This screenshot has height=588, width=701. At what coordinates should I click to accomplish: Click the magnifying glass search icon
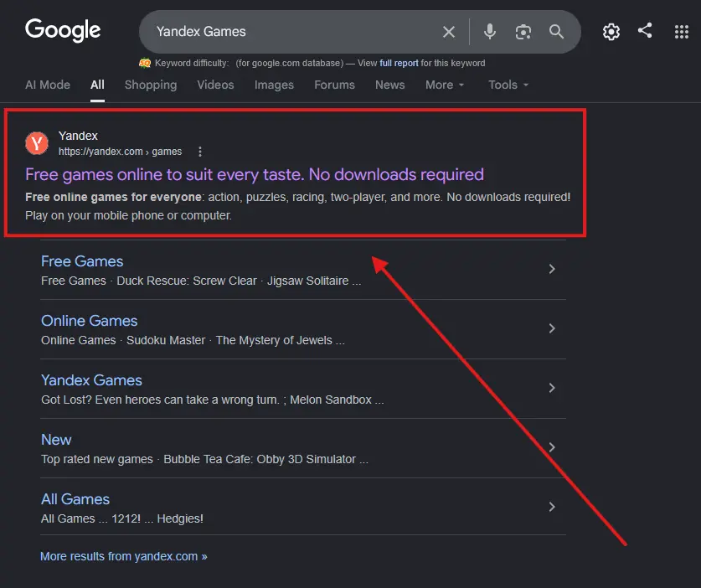pos(556,32)
